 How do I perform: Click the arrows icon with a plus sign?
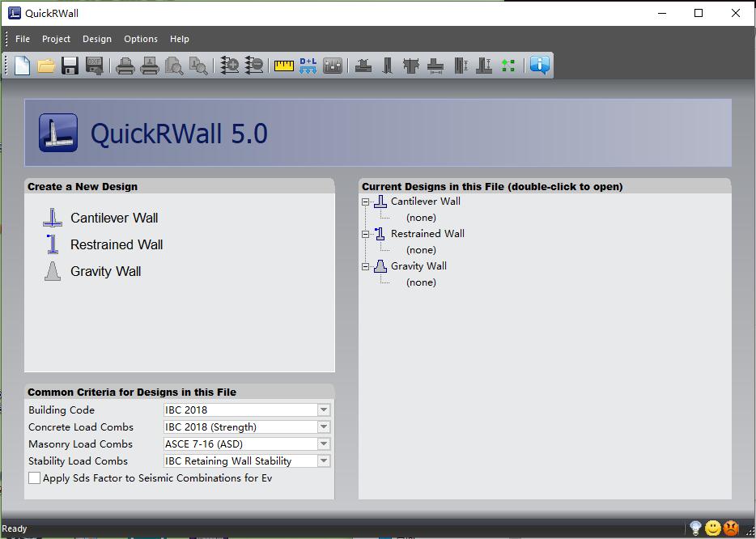(x=230, y=65)
